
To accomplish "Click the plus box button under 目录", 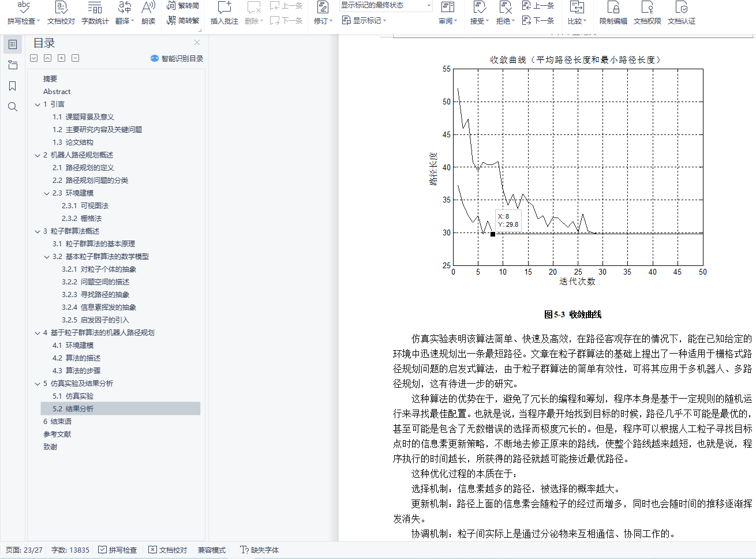I will coord(62,58).
